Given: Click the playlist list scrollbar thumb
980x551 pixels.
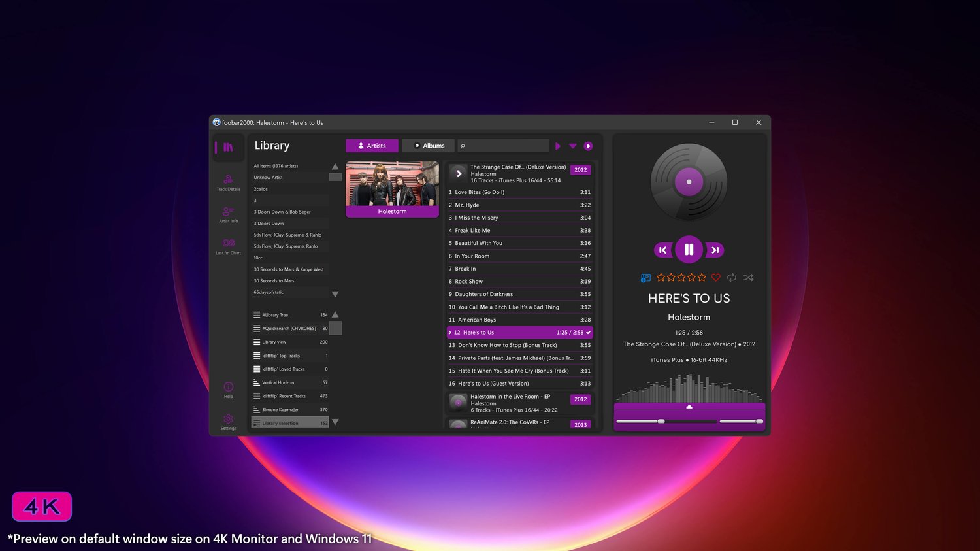Looking at the screenshot, I should (335, 328).
